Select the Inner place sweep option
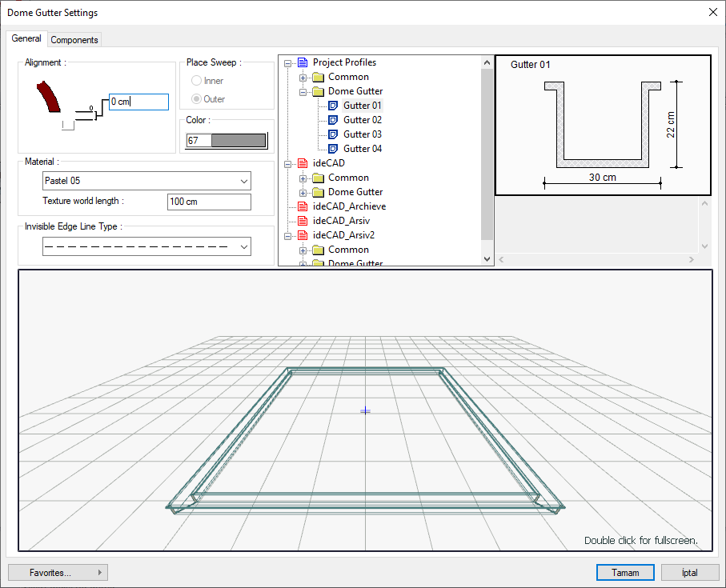The width and height of the screenshot is (726, 588). [x=196, y=81]
